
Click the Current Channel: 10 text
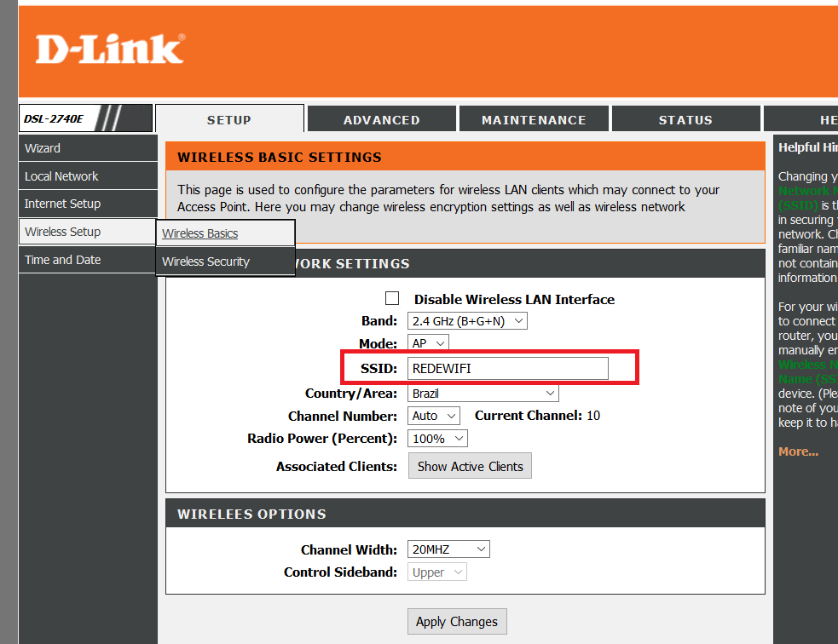click(537, 416)
